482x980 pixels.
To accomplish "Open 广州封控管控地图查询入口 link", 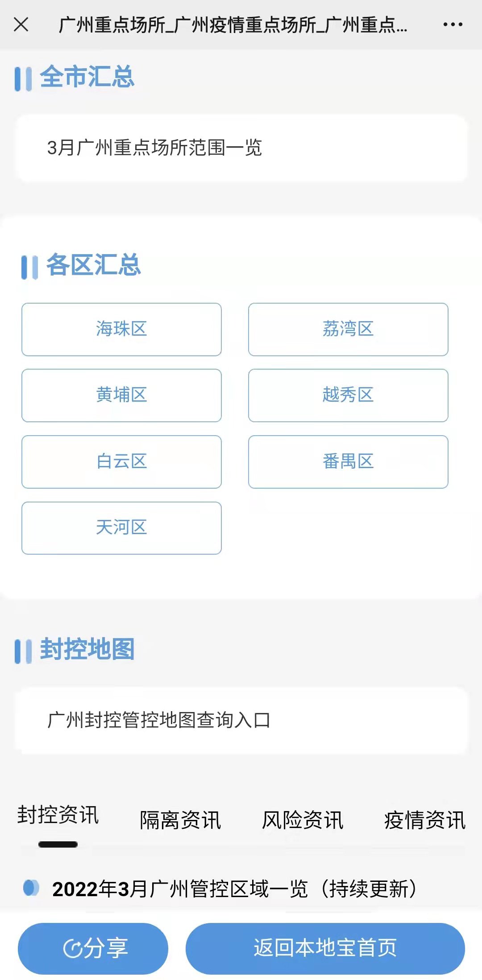I will [159, 720].
